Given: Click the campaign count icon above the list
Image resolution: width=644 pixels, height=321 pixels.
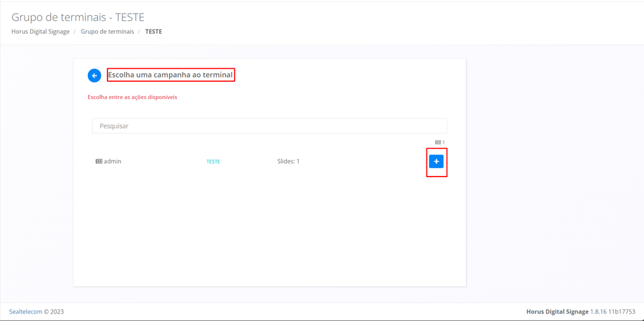Looking at the screenshot, I should [x=438, y=143].
